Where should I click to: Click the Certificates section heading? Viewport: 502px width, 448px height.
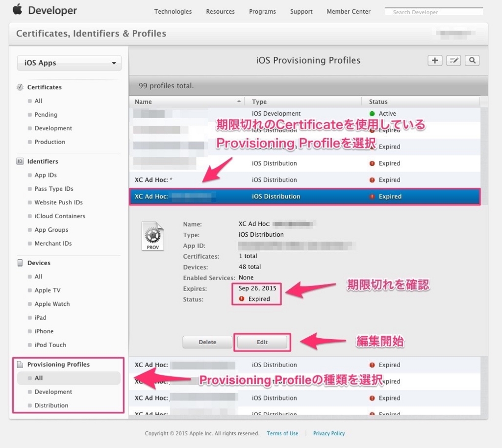pyautogui.click(x=44, y=87)
